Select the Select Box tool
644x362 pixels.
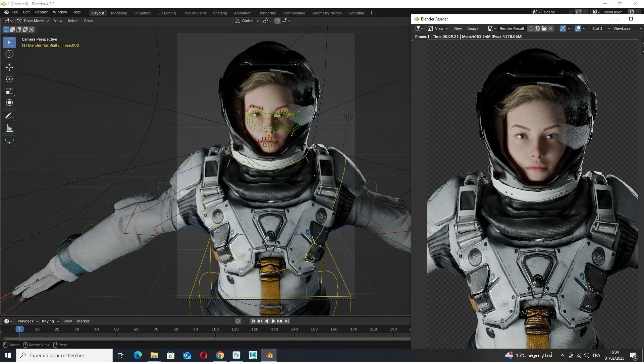coord(9,42)
